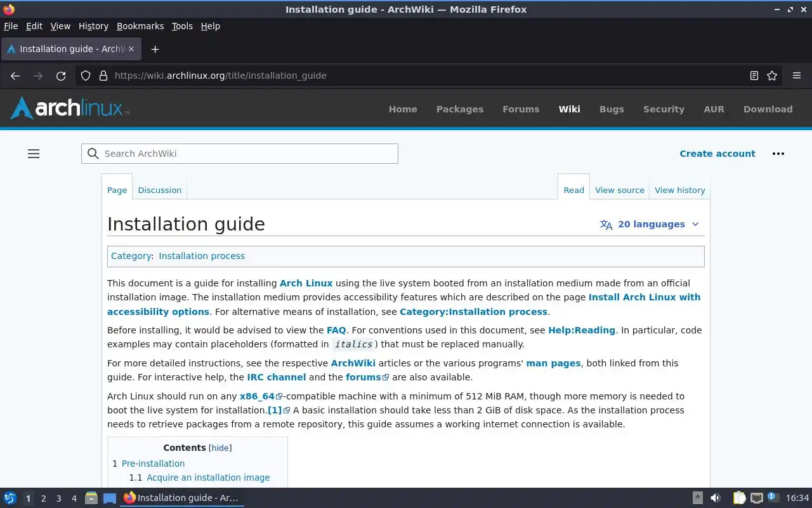Open tracking protection shield icon
Screen dimensions: 812x508
point(86,76)
